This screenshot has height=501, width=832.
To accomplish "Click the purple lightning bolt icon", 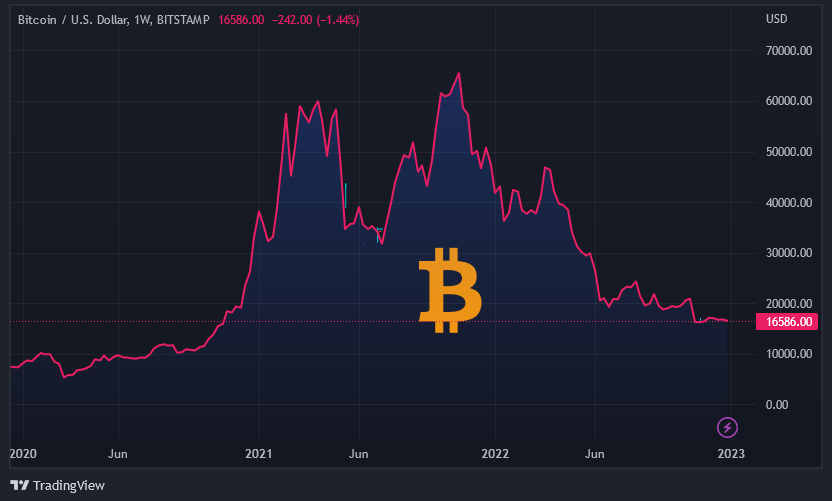I will [727, 427].
